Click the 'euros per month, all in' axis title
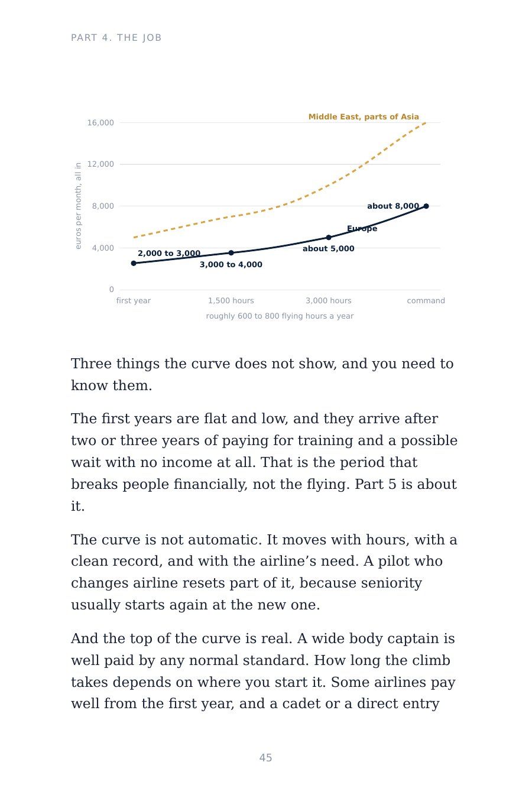 click(79, 206)
